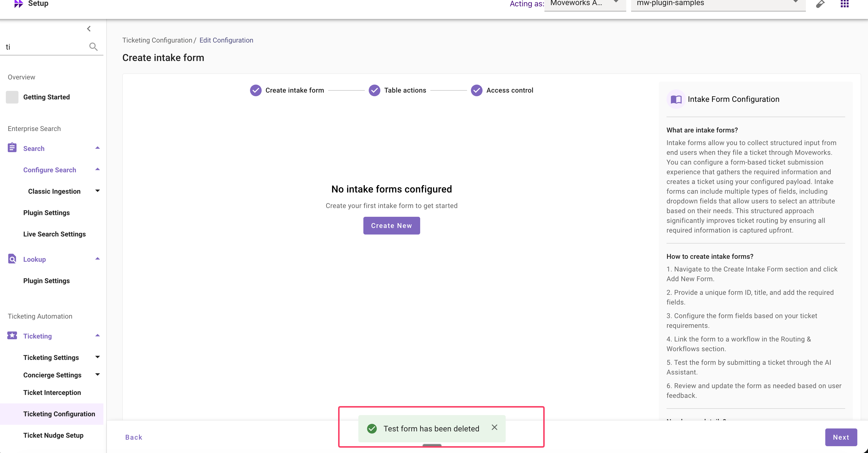
Task: Dismiss the Test form deleted notification
Action: (494, 427)
